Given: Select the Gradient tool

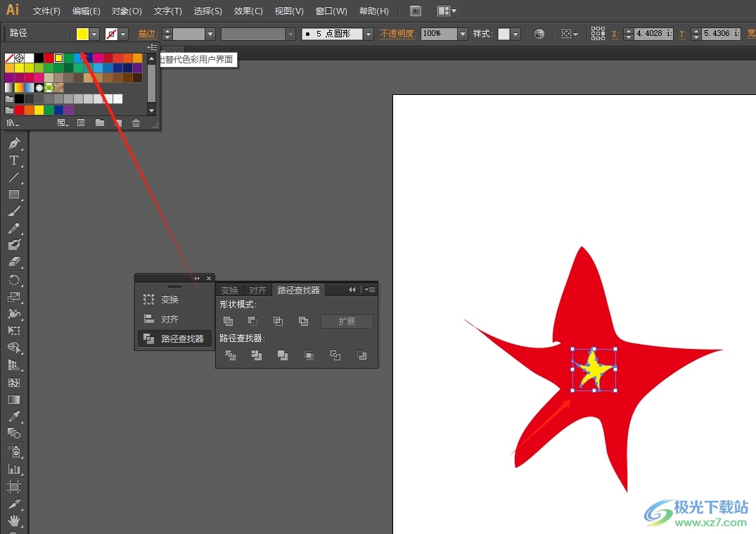Looking at the screenshot, I should click(x=14, y=400).
